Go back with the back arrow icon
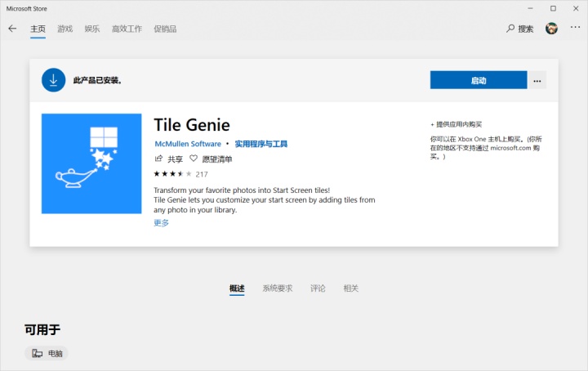The width and height of the screenshot is (588, 371). tap(12, 29)
